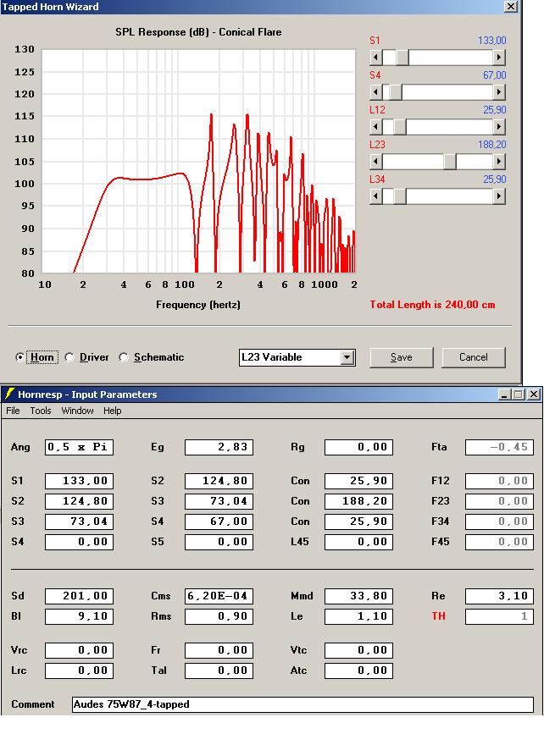Image resolution: width=544 pixels, height=756 pixels.
Task: Click the Bl field showing 9,10
Action: [x=79, y=616]
